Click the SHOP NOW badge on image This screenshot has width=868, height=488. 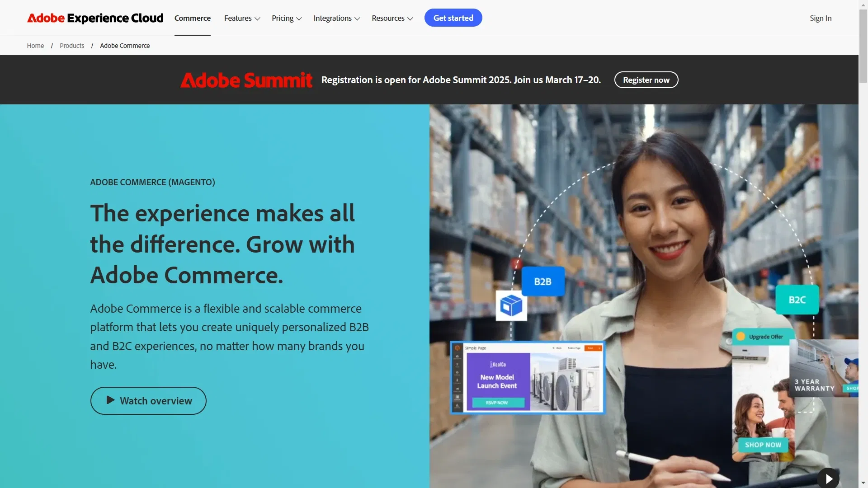(763, 445)
